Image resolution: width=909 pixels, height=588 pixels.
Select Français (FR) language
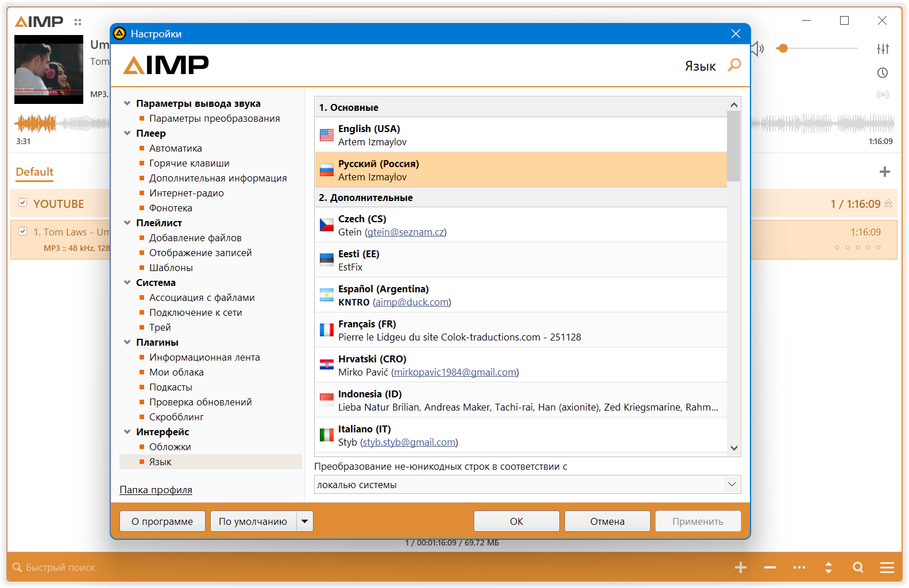(x=521, y=330)
